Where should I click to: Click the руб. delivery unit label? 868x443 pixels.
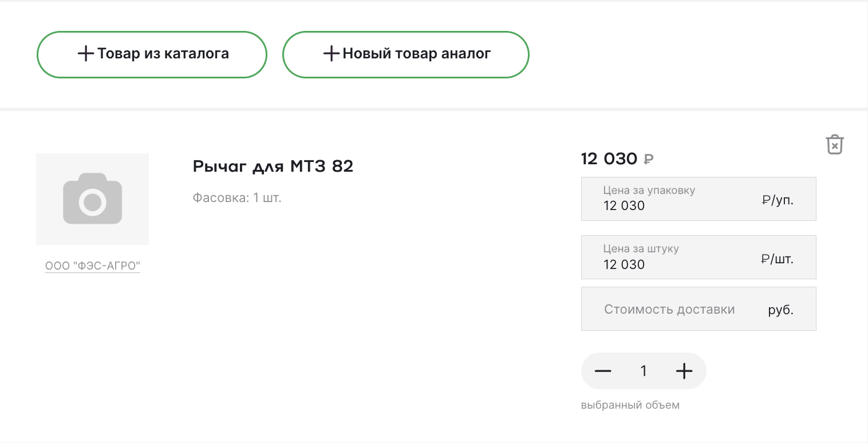781,310
